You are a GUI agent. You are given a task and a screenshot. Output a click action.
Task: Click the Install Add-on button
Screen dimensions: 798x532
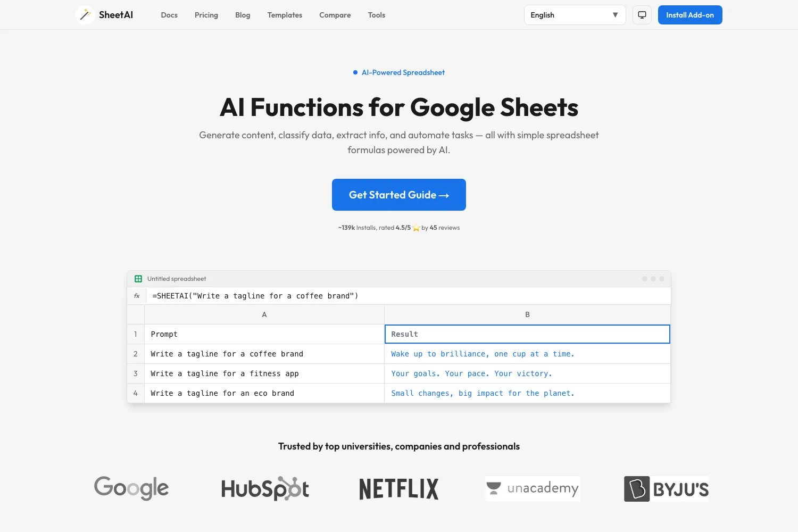click(690, 15)
